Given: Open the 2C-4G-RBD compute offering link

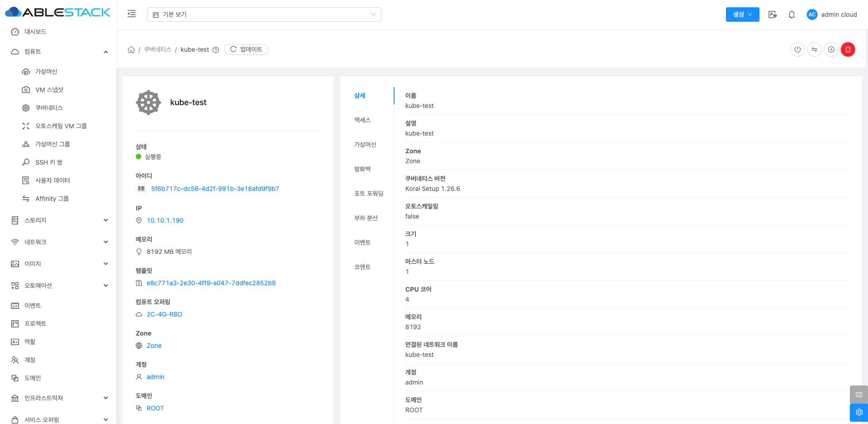Looking at the screenshot, I should [164, 314].
